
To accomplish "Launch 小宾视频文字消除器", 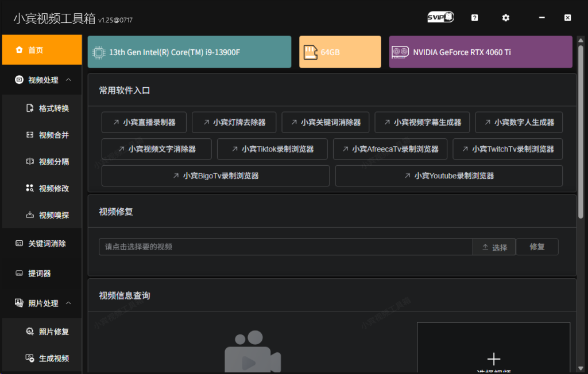I will coord(157,149).
